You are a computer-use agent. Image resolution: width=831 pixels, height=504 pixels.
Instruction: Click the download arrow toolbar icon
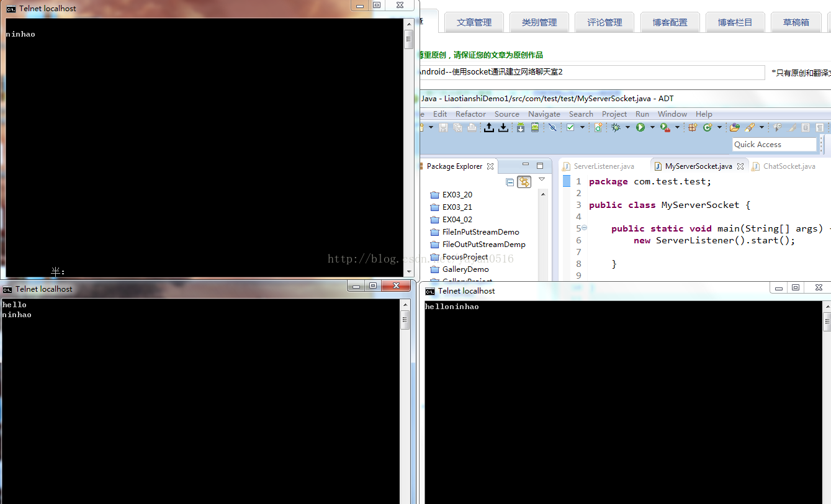(x=503, y=127)
